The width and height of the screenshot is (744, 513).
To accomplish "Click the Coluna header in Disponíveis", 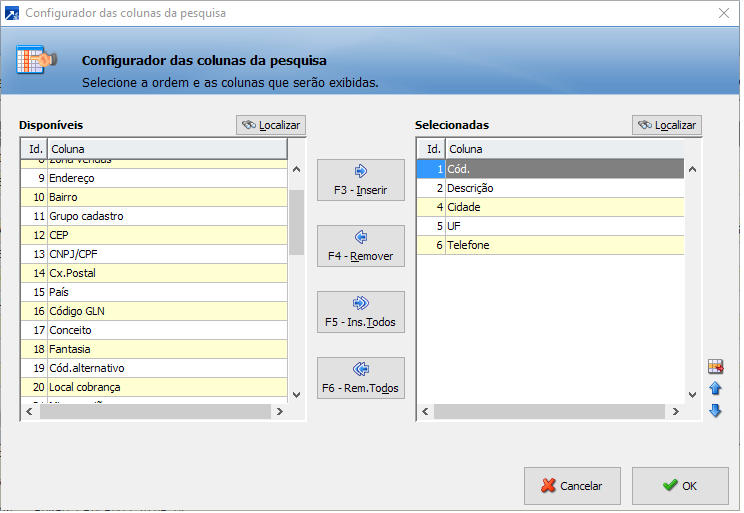I will tap(166, 149).
